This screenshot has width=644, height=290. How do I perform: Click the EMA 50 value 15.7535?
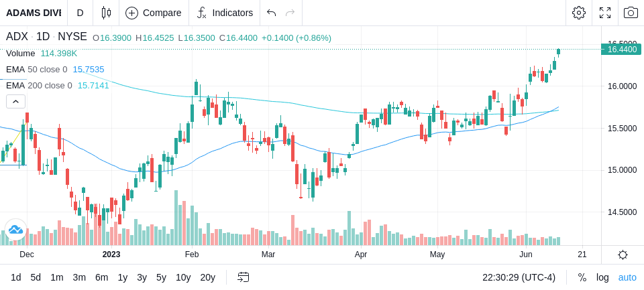[x=89, y=70]
